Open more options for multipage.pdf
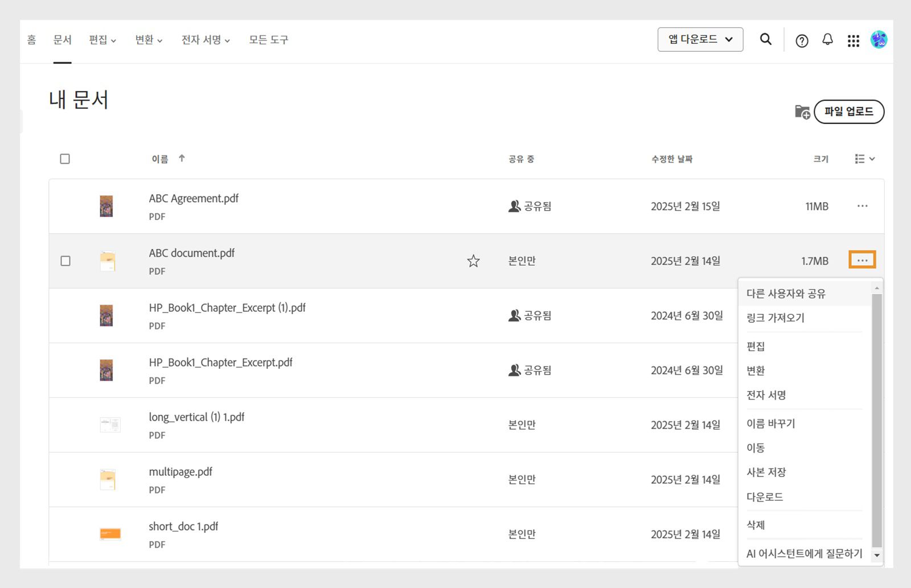Screen dimensions: 911x588 (x=862, y=480)
